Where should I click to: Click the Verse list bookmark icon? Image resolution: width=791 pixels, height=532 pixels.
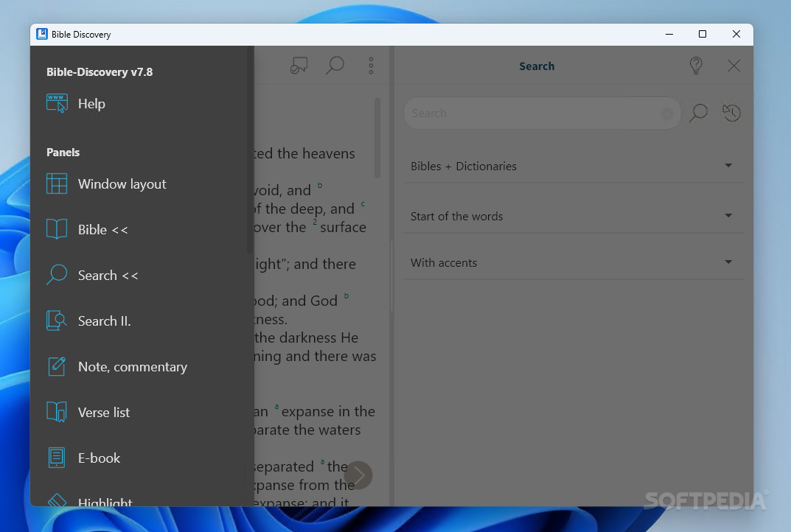pos(57,412)
